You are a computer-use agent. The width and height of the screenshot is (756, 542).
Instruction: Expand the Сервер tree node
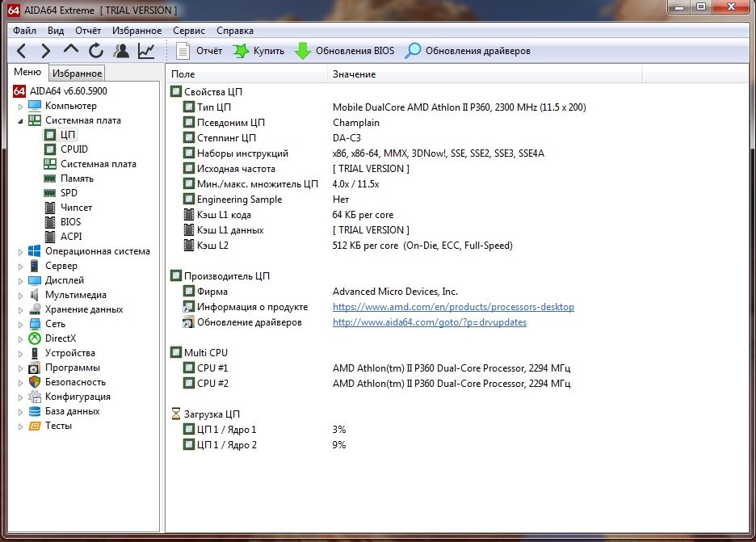click(20, 267)
